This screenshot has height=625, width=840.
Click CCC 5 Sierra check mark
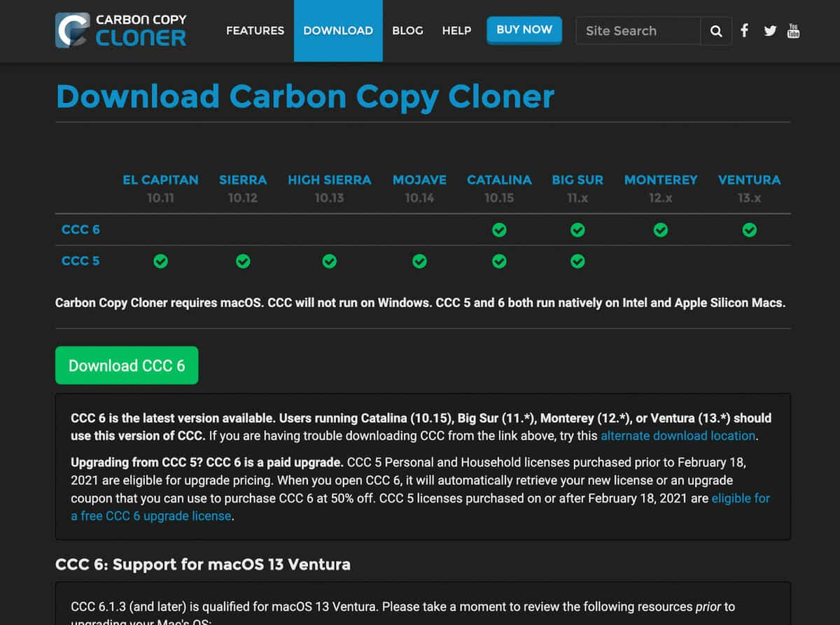(x=243, y=261)
